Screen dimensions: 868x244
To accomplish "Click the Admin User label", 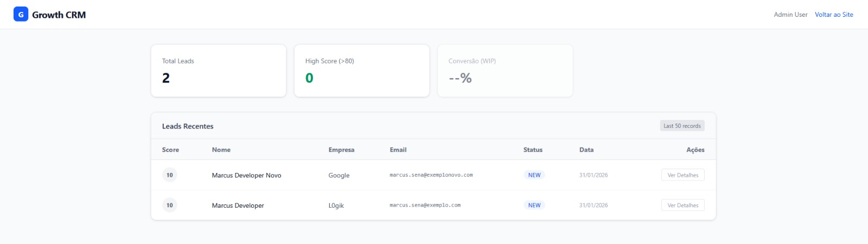I will pyautogui.click(x=790, y=15).
